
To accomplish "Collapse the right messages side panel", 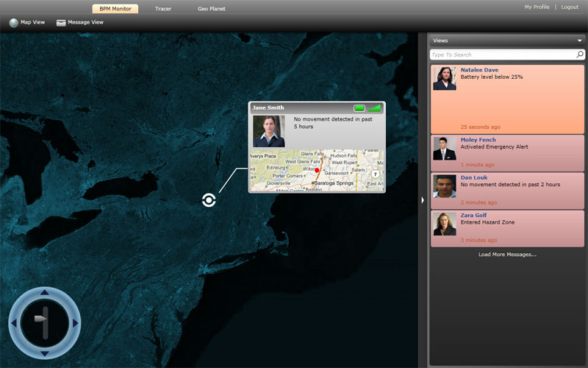I will [x=422, y=200].
